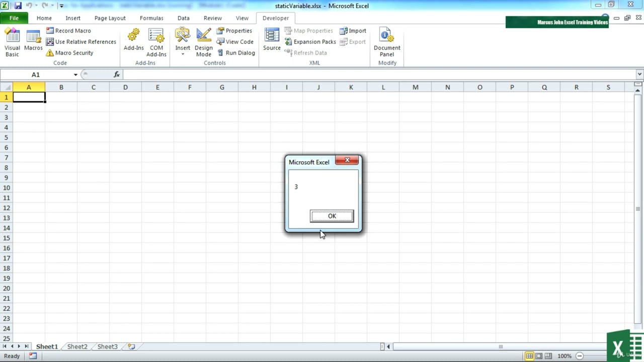The height and width of the screenshot is (362, 644).
Task: Switch to the Insert tab
Action: tap(73, 18)
